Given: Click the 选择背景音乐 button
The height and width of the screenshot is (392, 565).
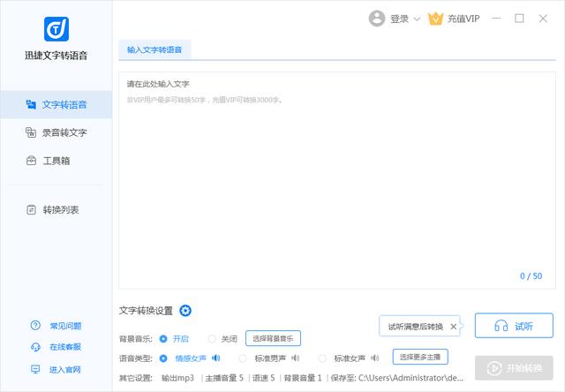Looking at the screenshot, I should (273, 338).
